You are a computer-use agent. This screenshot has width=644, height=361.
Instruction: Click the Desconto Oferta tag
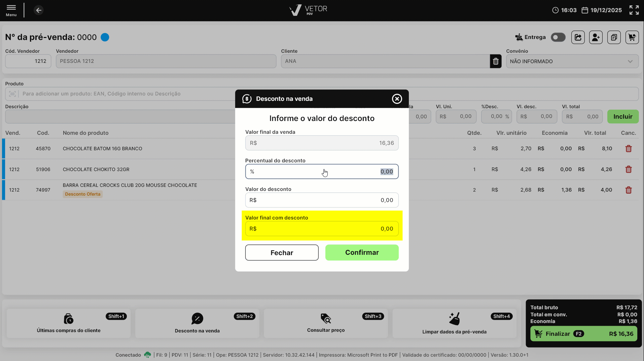pos(83,194)
